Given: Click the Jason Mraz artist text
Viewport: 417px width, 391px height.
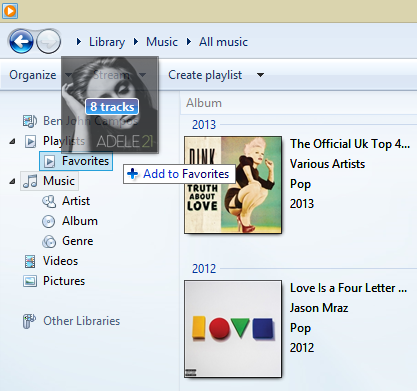Looking at the screenshot, I should [319, 308].
